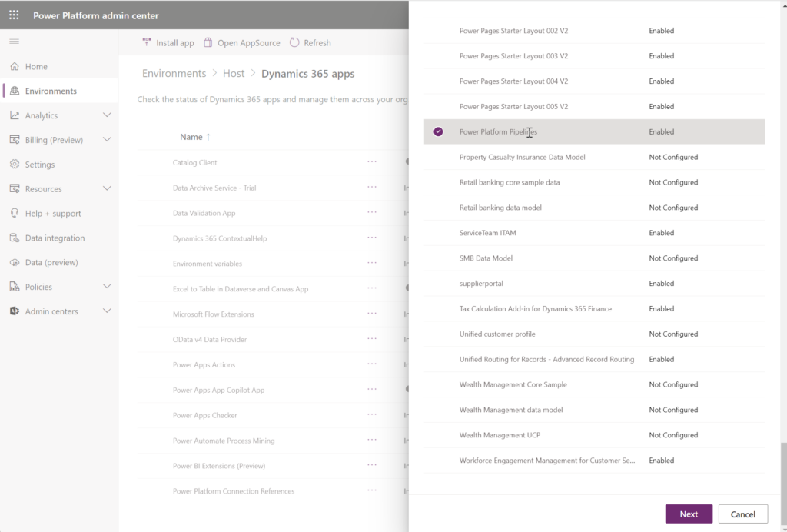Image resolution: width=787 pixels, height=532 pixels.
Task: Click the Refresh circular arrow icon
Action: point(294,42)
